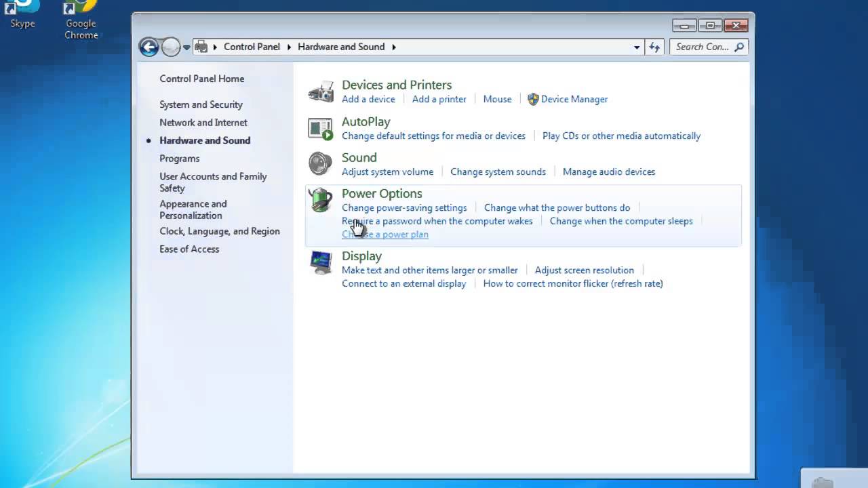Expand arrow before Control Panel breadcrumb
This screenshot has width=868, height=488.
(x=215, y=47)
